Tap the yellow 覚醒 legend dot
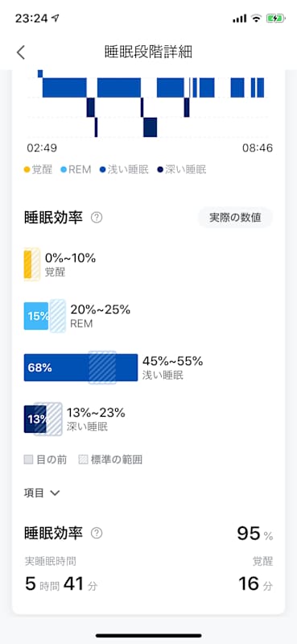Screen dimensions: 297x644 click(x=27, y=170)
